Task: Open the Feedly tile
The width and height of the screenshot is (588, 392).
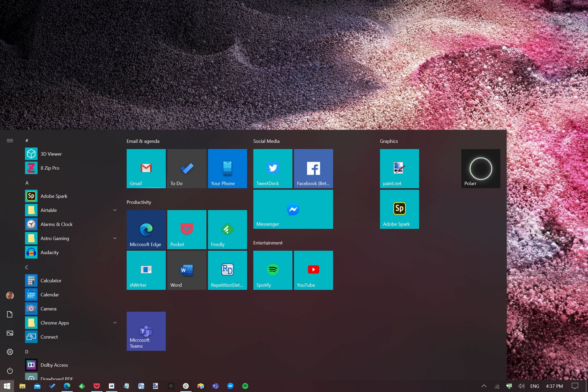Action: tap(227, 229)
